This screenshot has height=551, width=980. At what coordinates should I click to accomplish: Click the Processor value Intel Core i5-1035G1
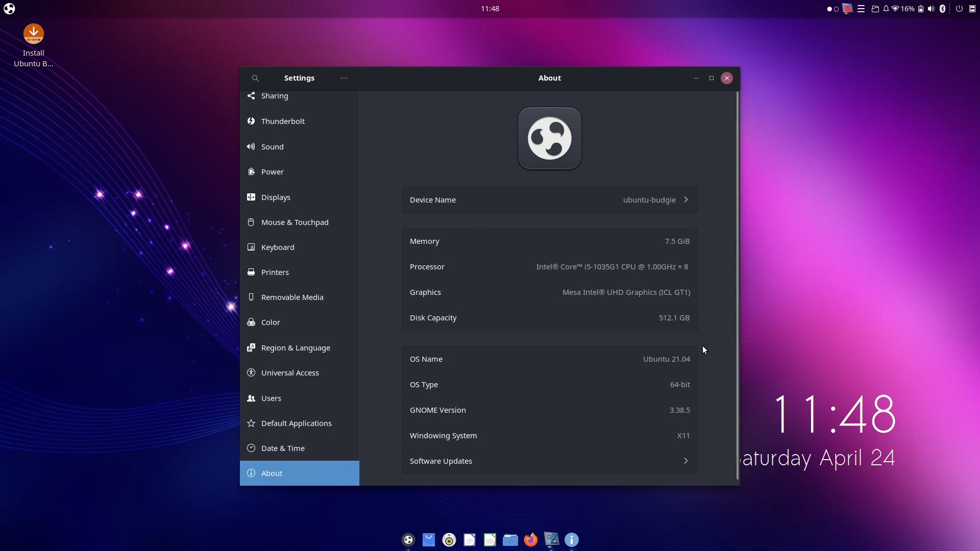(x=612, y=267)
